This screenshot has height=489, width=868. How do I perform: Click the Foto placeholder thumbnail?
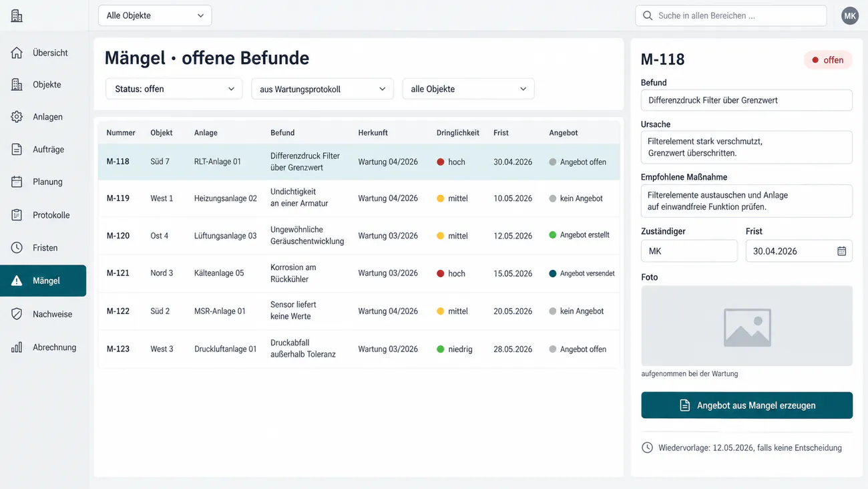(x=746, y=326)
